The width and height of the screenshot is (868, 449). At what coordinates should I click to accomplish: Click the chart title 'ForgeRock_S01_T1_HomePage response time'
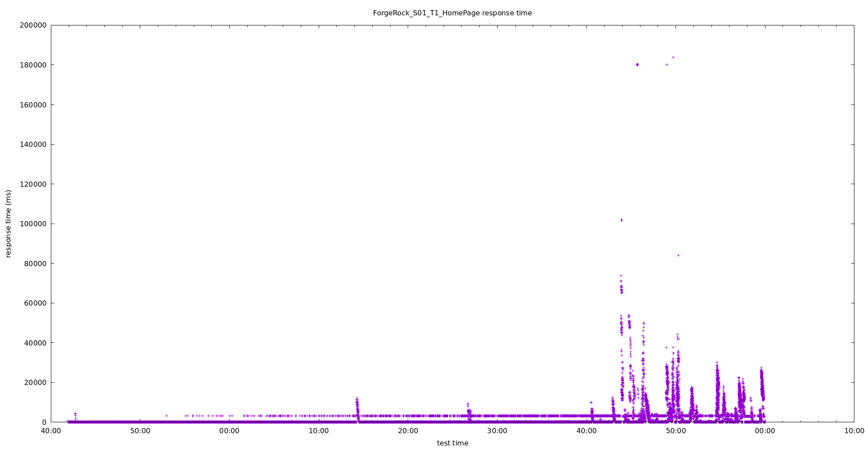[x=452, y=13]
